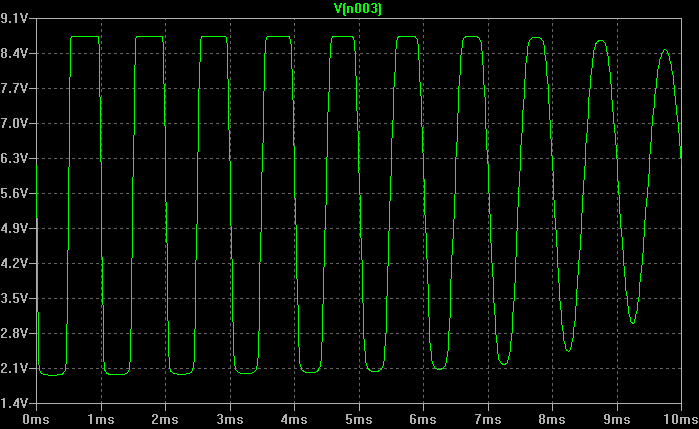Click the 7.7V vertical axis label
699x429 pixels.
17,88
